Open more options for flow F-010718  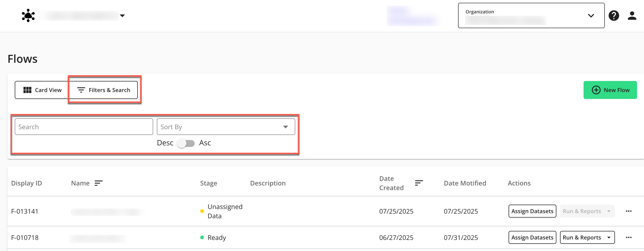(x=629, y=237)
